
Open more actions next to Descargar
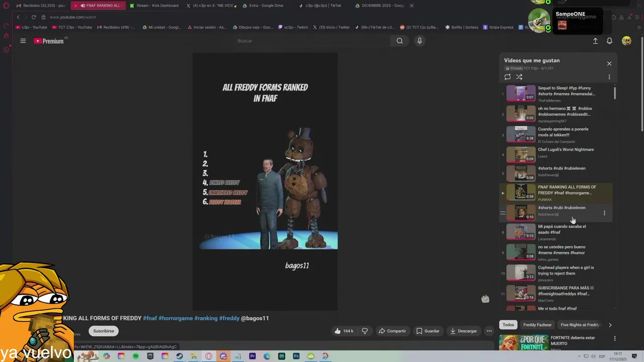click(489, 331)
